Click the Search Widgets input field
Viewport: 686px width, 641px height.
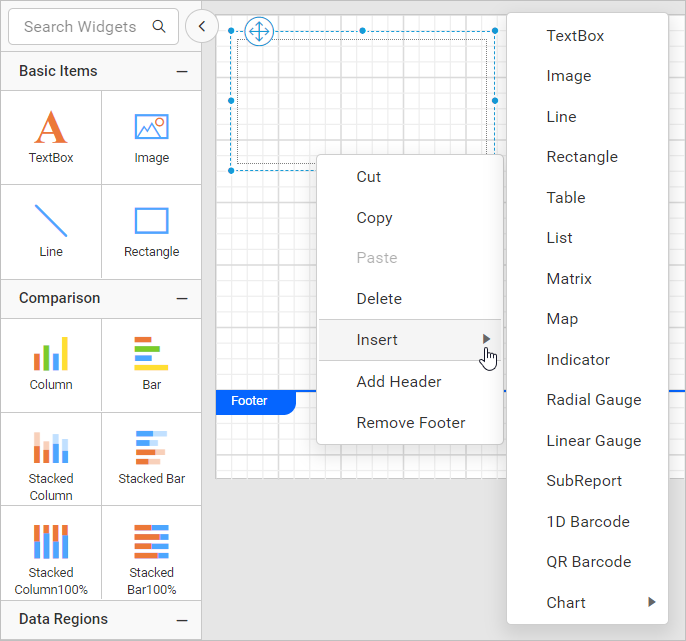80,27
